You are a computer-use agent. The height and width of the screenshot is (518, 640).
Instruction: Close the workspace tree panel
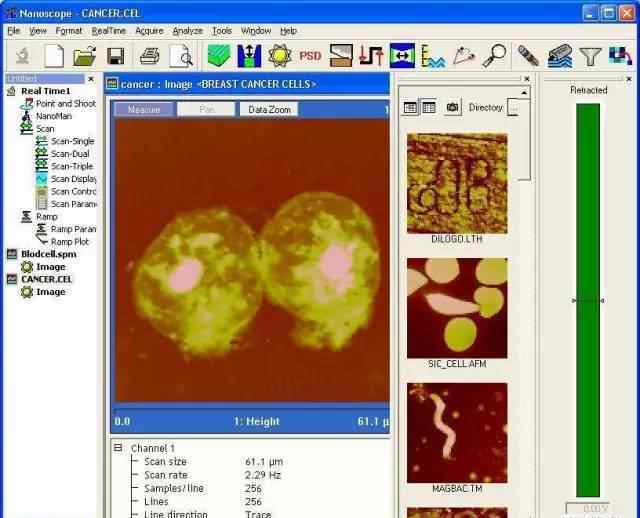[91, 79]
